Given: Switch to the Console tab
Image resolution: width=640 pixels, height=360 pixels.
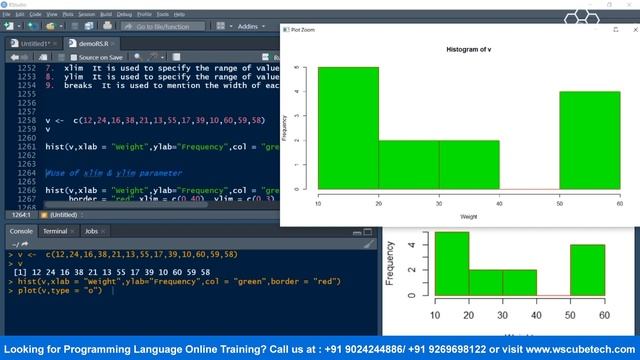Looking at the screenshot, I should (21, 231).
